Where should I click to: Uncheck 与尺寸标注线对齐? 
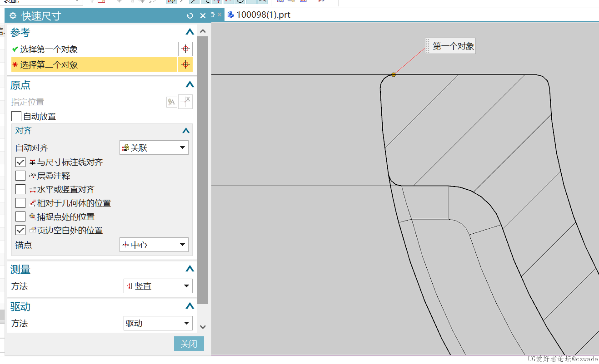click(20, 162)
